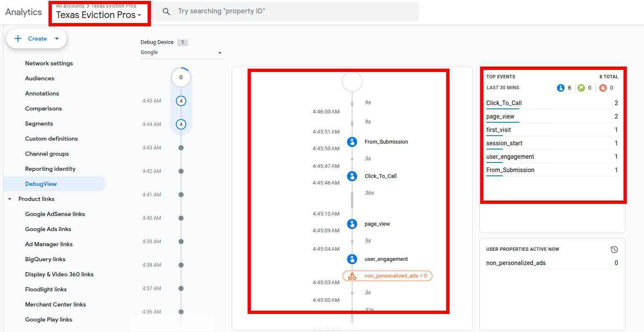The image size is (644, 332).
Task: Click the blue events count icon
Action: (561, 88)
